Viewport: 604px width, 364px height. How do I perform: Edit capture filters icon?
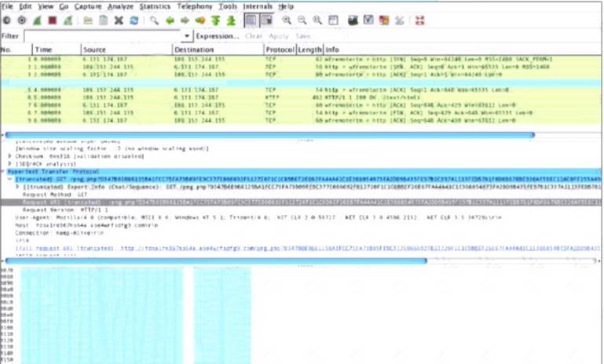[353, 20]
